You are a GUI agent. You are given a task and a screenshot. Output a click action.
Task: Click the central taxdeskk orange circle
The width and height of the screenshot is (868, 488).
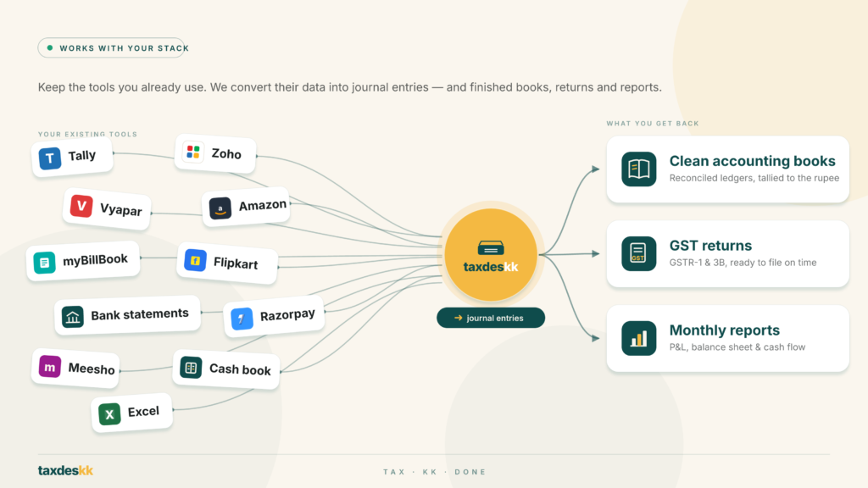coord(491,254)
